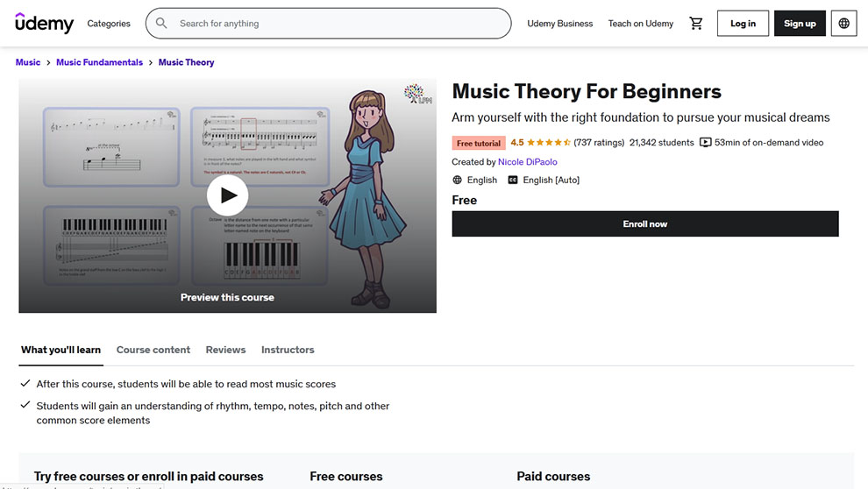The image size is (868, 489).
Task: Click the Paid courses heading
Action: (553, 476)
